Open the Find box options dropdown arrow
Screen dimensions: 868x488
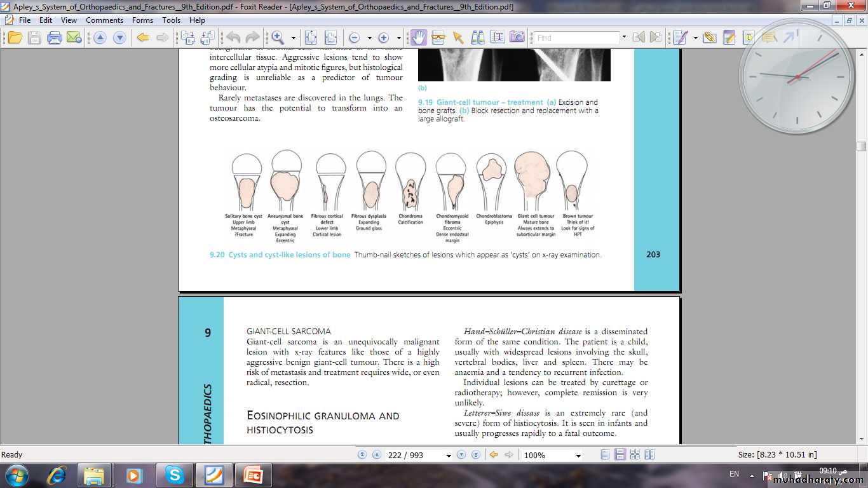coord(624,37)
